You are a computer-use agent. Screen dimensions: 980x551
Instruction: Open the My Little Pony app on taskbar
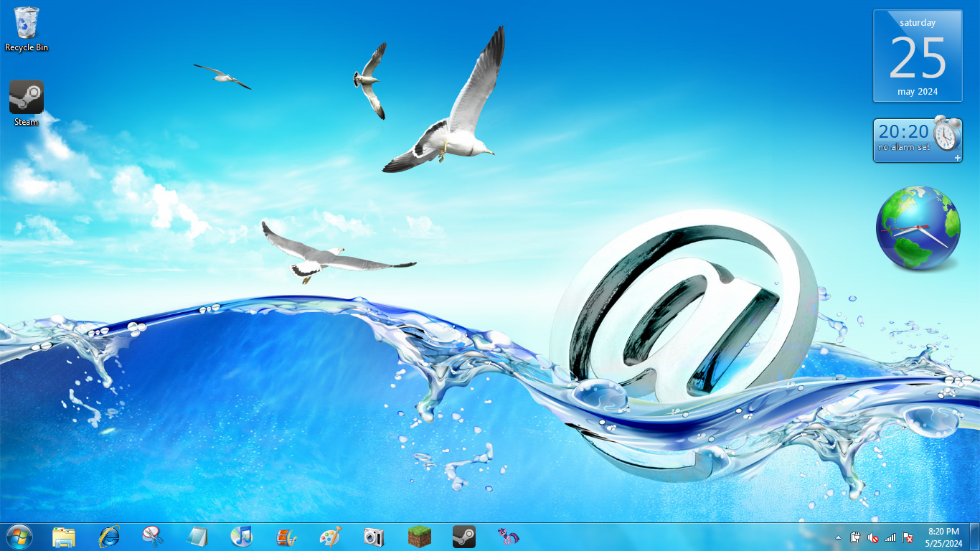click(x=509, y=537)
